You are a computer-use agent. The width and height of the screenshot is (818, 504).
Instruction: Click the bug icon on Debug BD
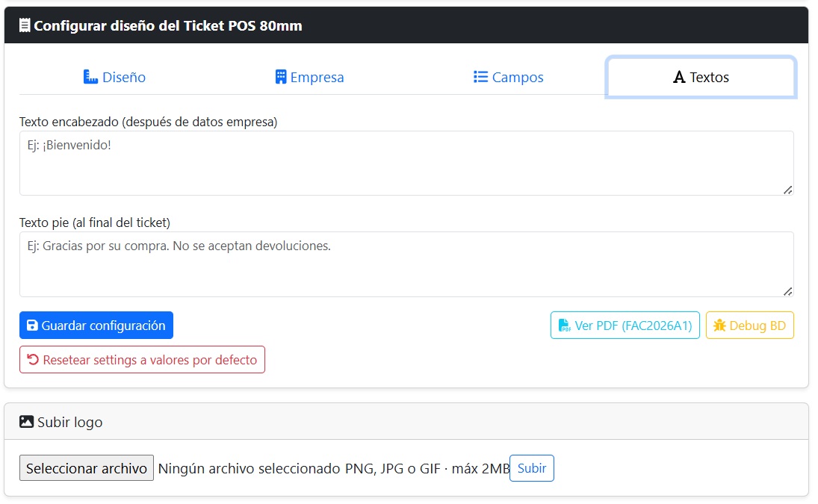coord(719,326)
